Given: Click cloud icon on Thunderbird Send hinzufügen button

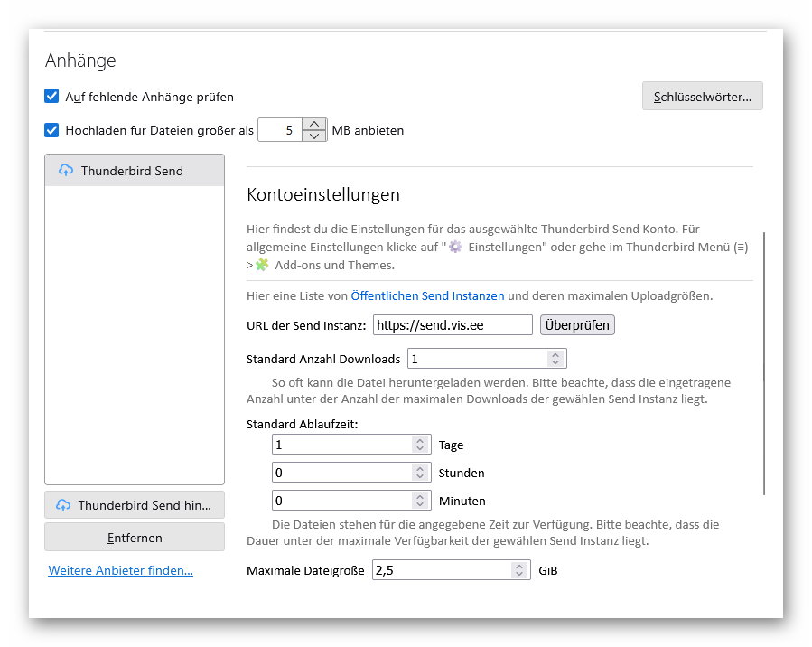Looking at the screenshot, I should coord(63,505).
